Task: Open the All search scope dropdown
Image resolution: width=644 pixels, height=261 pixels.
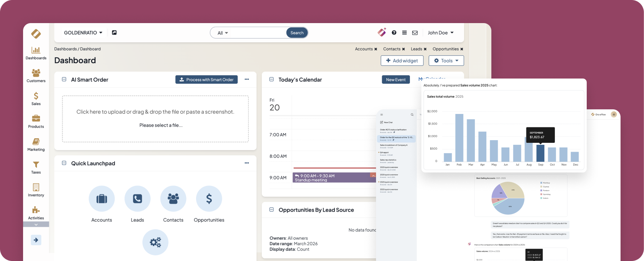Action: pos(223,33)
